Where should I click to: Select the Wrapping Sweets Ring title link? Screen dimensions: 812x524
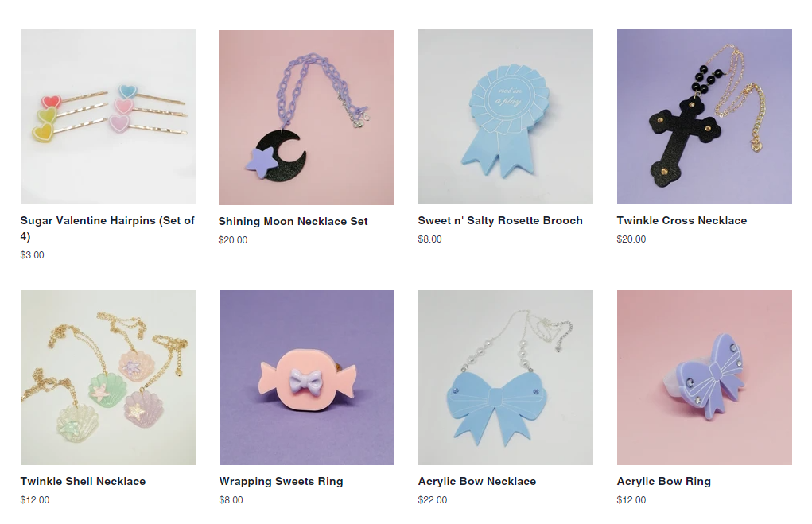click(282, 482)
